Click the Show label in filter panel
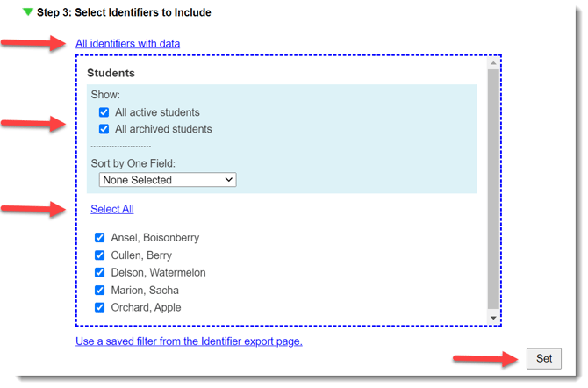 105,95
